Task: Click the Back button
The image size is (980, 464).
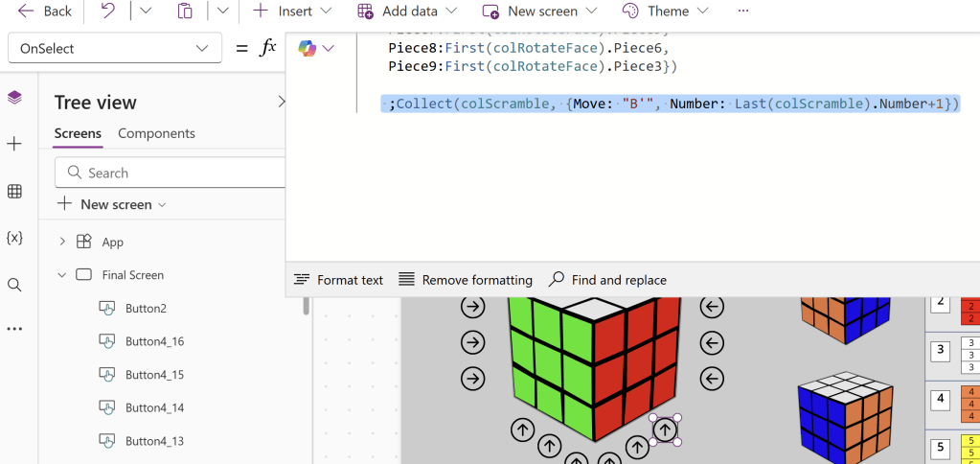Action: tap(45, 12)
